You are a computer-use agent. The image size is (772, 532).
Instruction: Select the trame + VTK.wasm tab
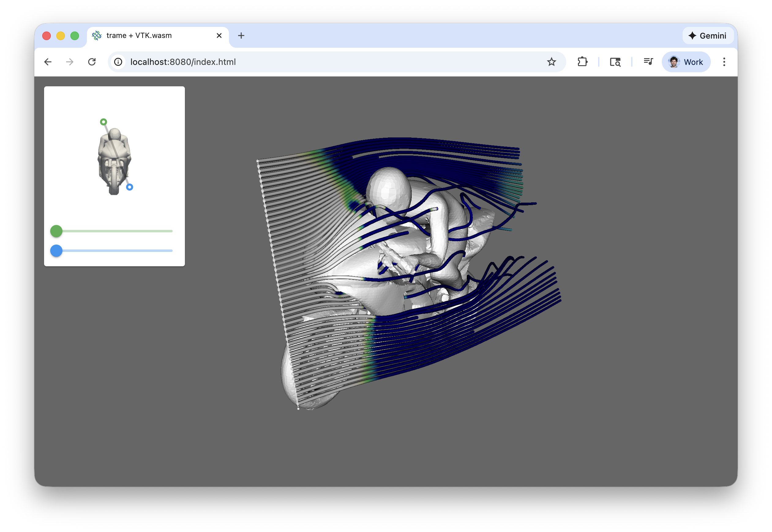(x=143, y=36)
